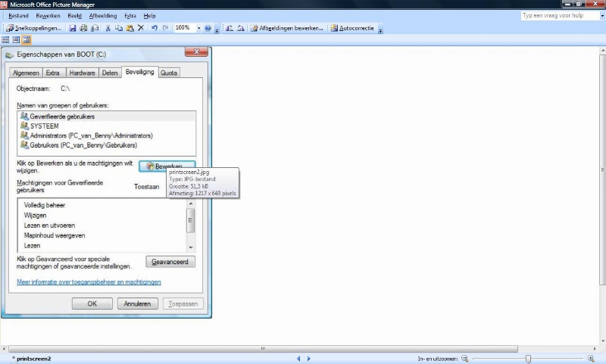This screenshot has width=606, height=364.
Task: Select SYSTEEM in the users list
Action: point(107,126)
